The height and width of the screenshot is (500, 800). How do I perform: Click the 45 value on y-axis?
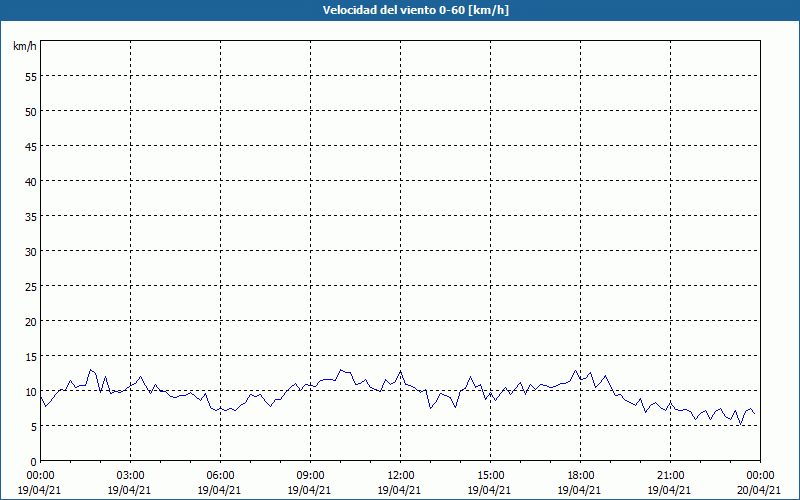[31, 146]
